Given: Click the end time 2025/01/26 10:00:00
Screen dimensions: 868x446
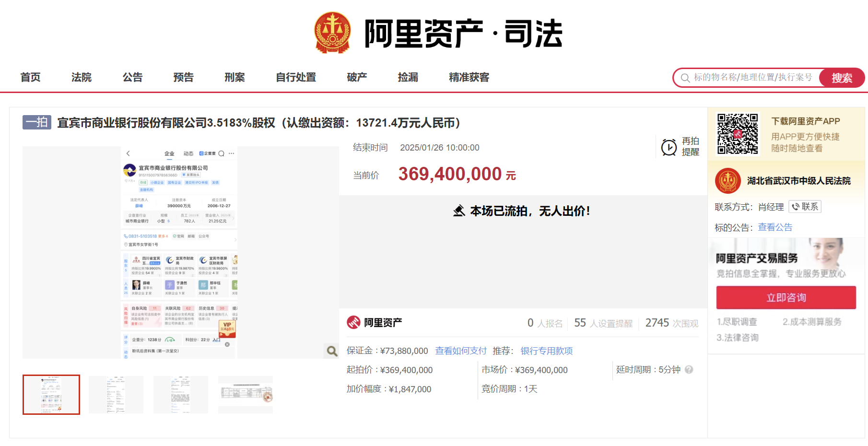Looking at the screenshot, I should pyautogui.click(x=440, y=148).
